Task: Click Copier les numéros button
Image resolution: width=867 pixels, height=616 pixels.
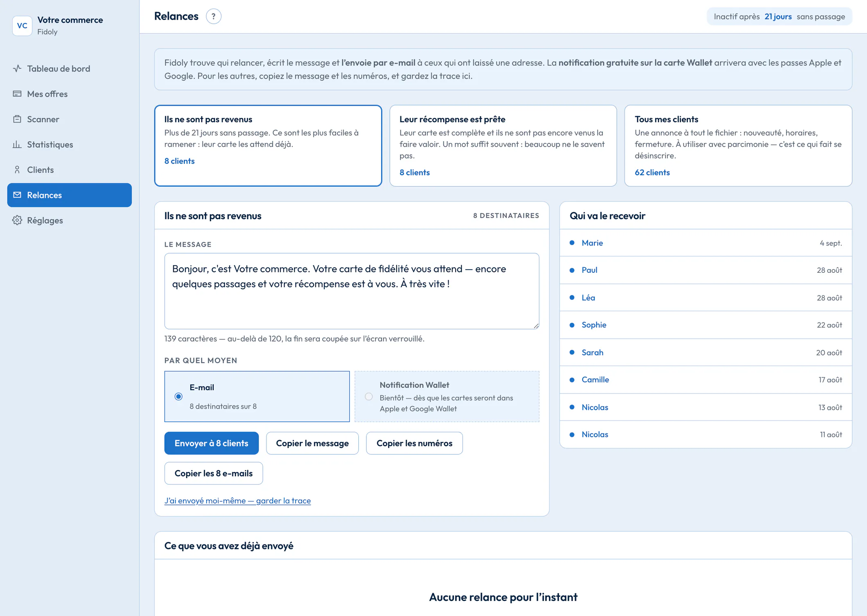Action: tap(414, 443)
